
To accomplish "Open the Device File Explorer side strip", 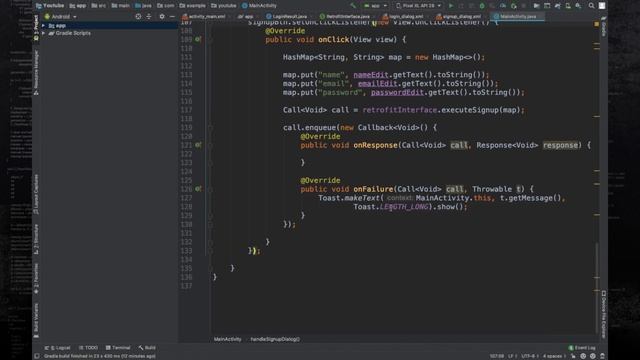I will point(603,314).
